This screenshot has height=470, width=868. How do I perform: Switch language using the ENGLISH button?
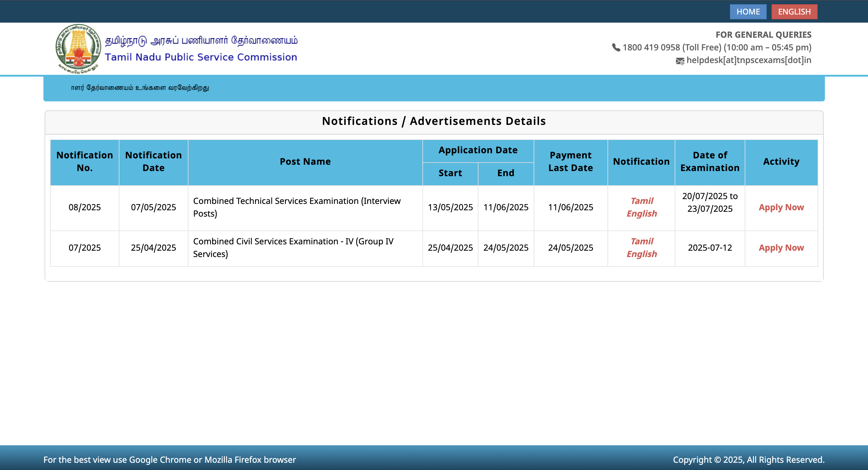[x=794, y=11]
